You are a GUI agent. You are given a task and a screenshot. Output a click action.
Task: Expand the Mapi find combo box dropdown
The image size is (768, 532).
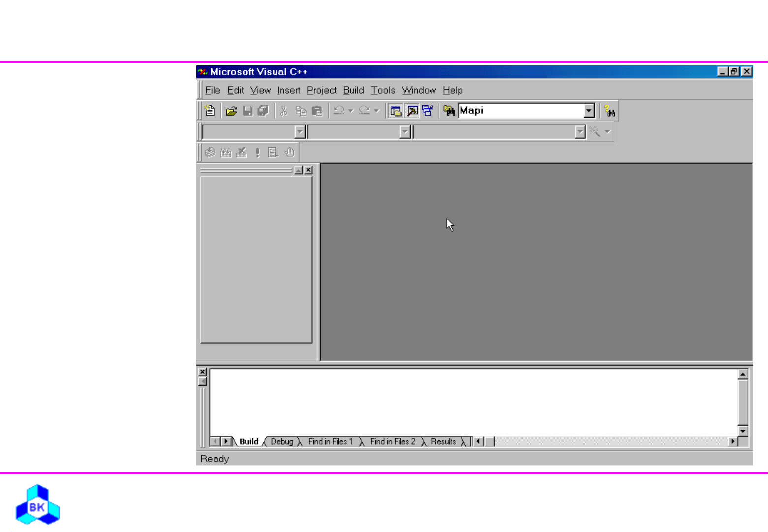coord(589,111)
